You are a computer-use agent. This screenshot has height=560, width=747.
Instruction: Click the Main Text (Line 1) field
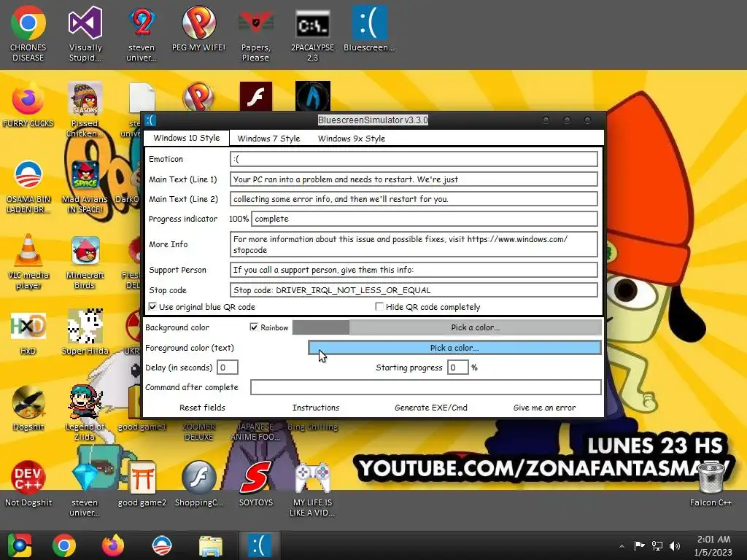414,179
